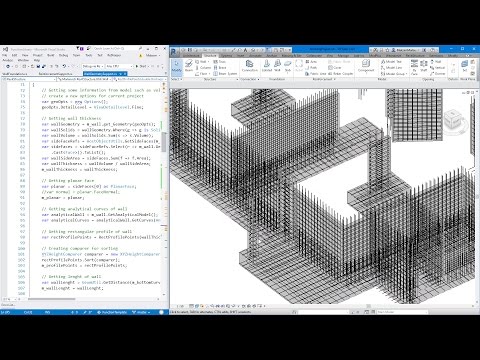Choose the By Face opening tool
Screen dimensions: 480x360
click(414, 67)
